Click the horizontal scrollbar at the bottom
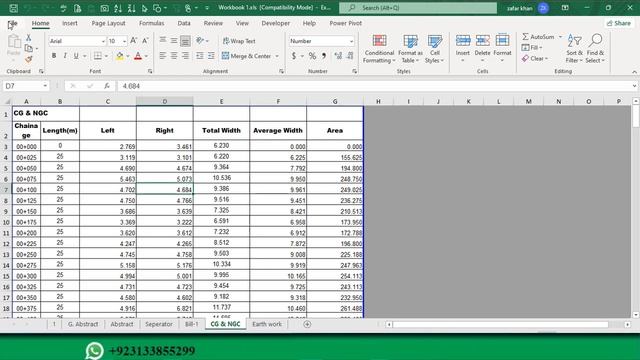Image resolution: width=640 pixels, height=360 pixels. (x=501, y=324)
